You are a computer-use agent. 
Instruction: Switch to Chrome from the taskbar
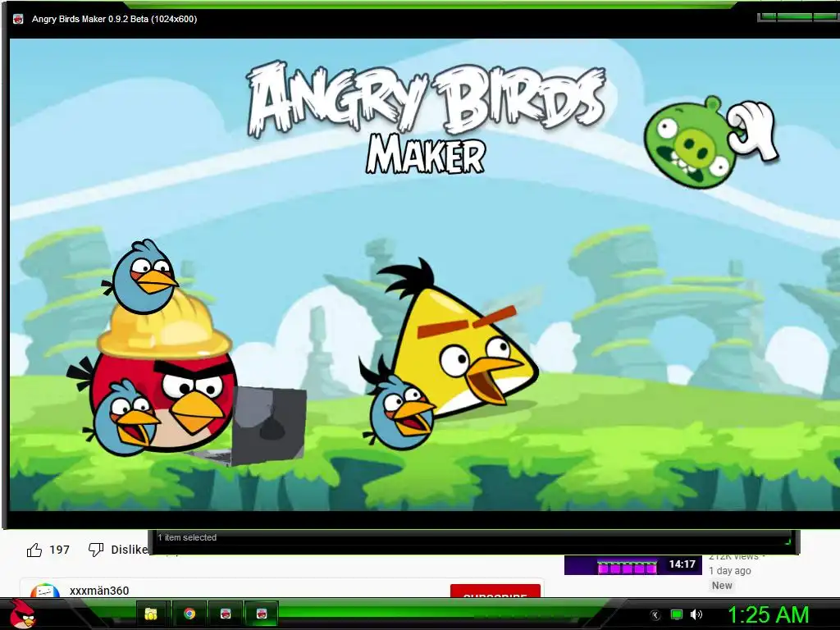(x=189, y=614)
